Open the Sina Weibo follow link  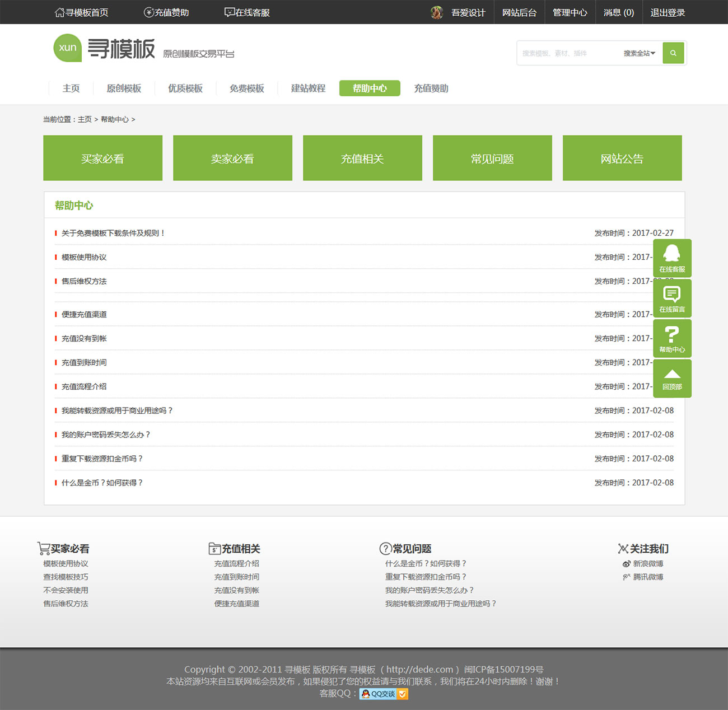(x=647, y=564)
